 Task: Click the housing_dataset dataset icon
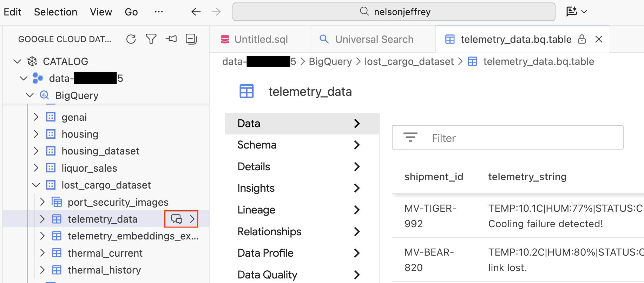[51, 151]
